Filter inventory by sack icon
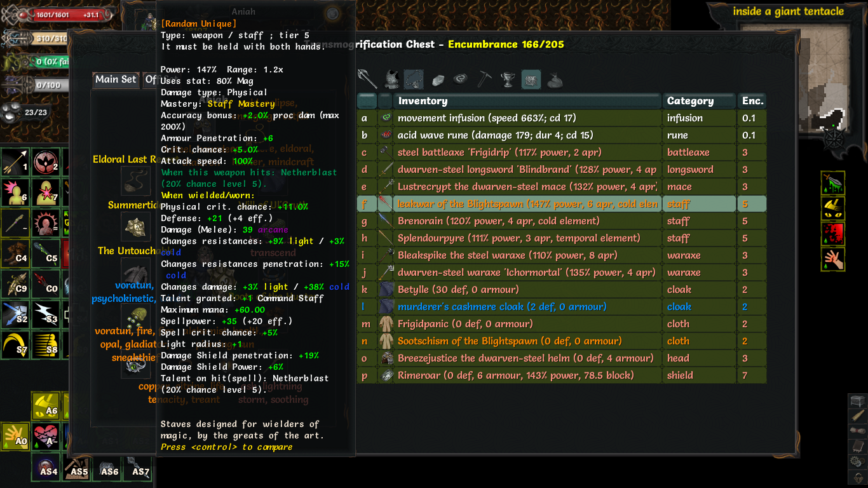This screenshot has width=868, height=488. click(x=555, y=79)
